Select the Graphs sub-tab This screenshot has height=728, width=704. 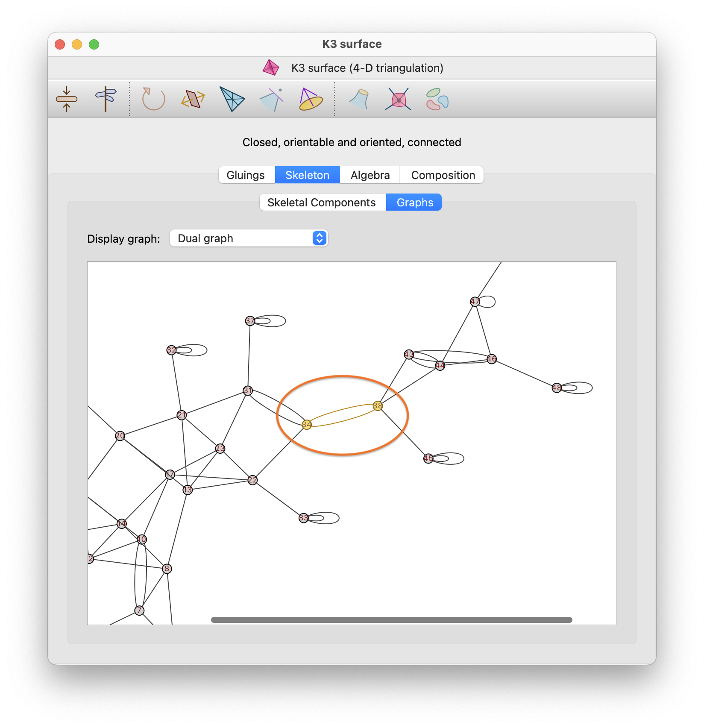(414, 203)
